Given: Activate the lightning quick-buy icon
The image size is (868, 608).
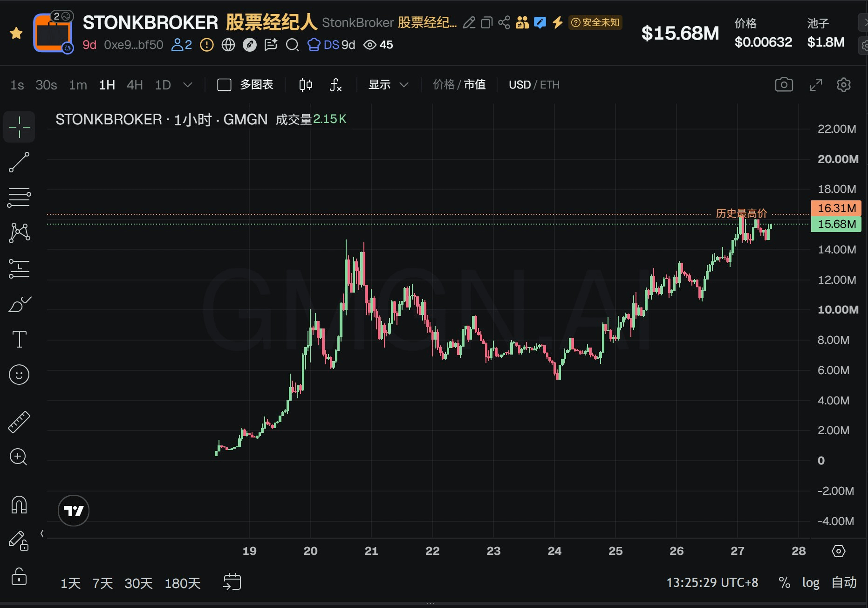Looking at the screenshot, I should (558, 22).
